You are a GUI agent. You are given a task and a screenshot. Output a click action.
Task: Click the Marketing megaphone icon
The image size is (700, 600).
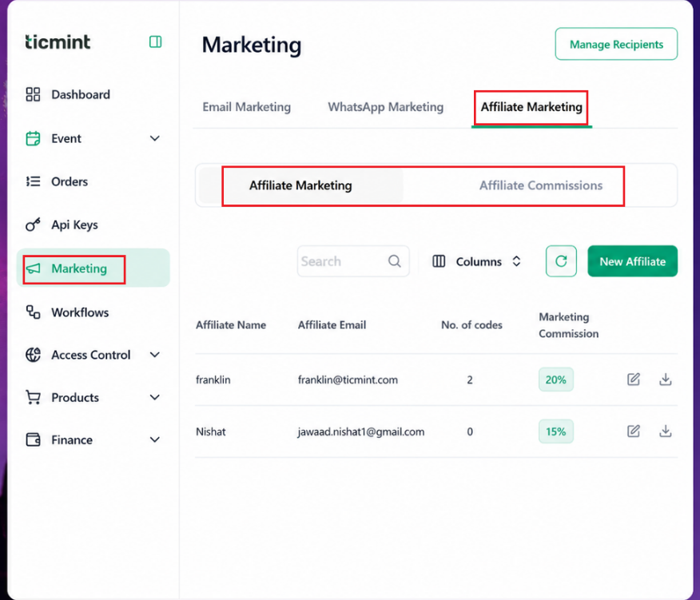[x=33, y=268]
